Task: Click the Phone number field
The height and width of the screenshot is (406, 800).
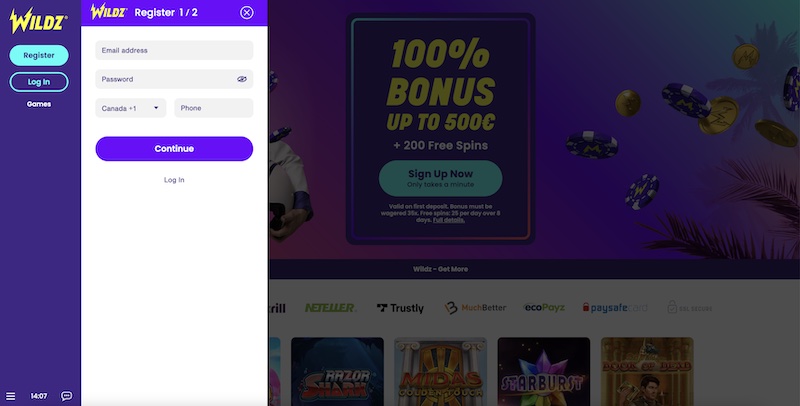Action: click(214, 108)
